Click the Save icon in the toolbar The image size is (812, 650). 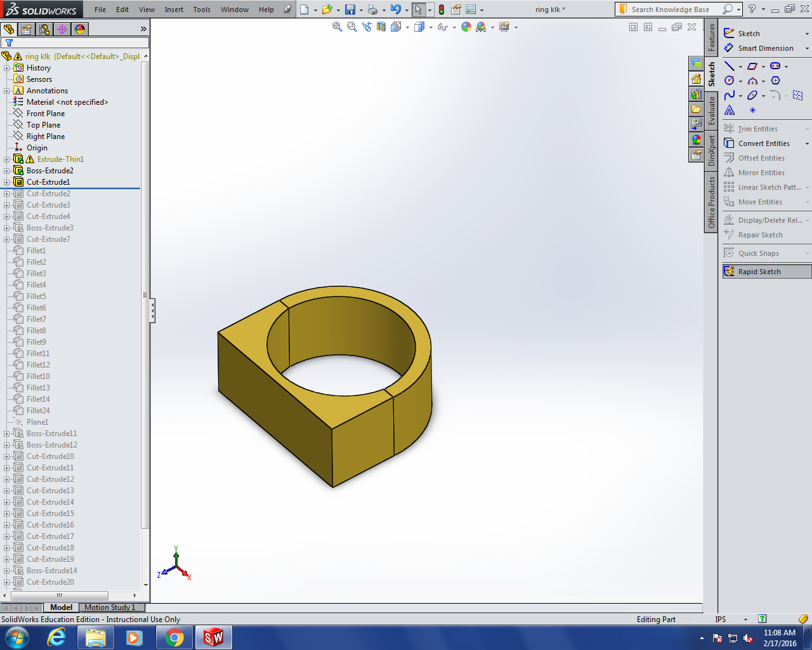(350, 10)
